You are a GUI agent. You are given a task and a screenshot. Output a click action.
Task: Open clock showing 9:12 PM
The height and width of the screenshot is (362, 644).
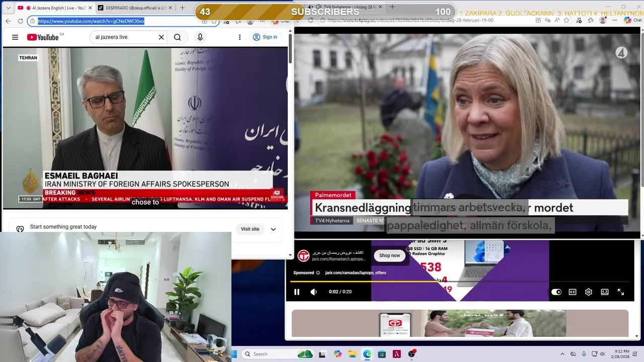[621, 354]
